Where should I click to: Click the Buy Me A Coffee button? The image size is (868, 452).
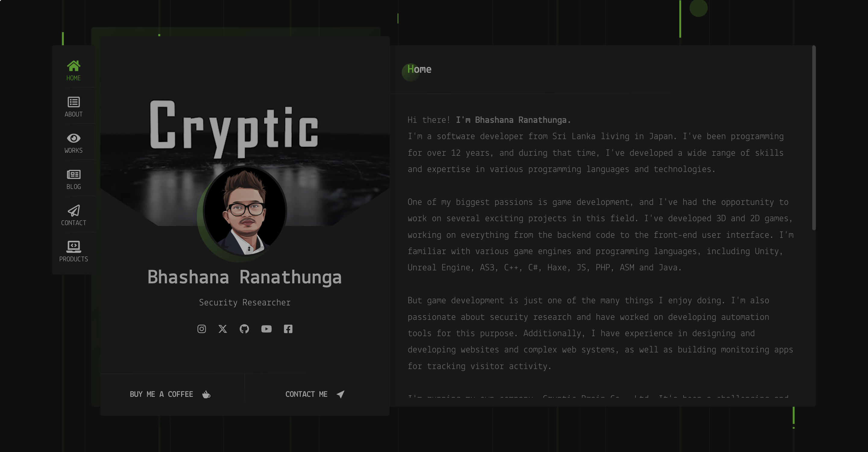point(162,394)
